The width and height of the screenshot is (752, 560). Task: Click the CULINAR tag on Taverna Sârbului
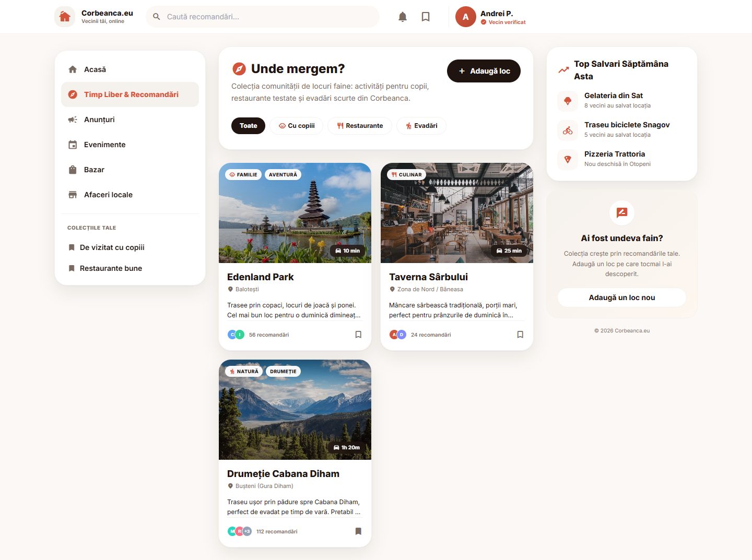point(406,175)
